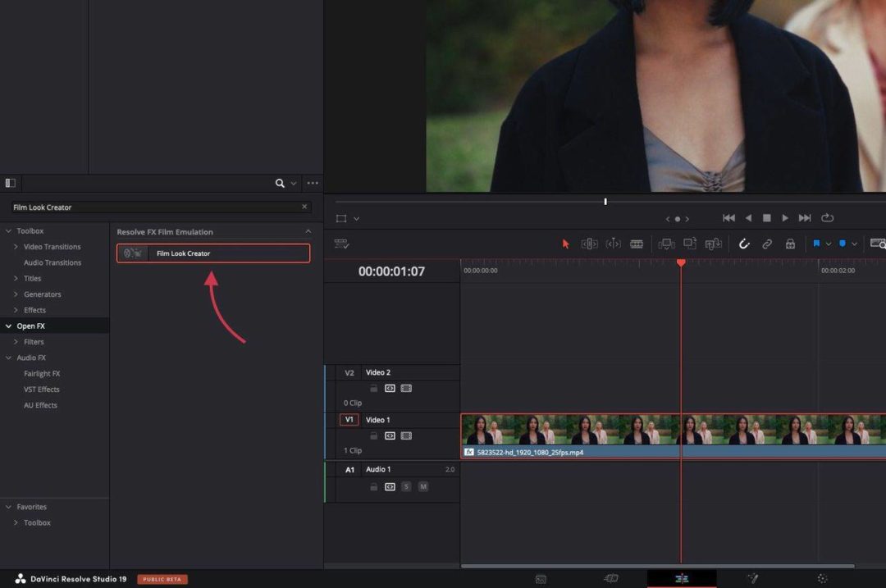Switch to Fairlight FX in the sidebar
The image size is (886, 588).
click(40, 373)
